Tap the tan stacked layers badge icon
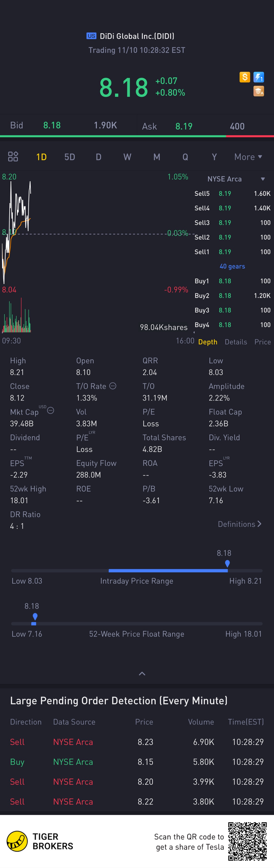This screenshot has height=868, width=274. click(x=259, y=91)
